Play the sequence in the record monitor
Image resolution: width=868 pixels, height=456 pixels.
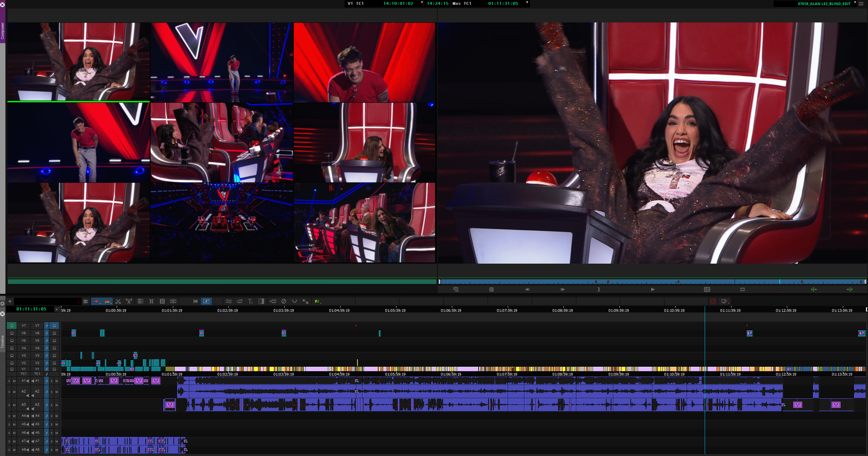click(x=652, y=289)
